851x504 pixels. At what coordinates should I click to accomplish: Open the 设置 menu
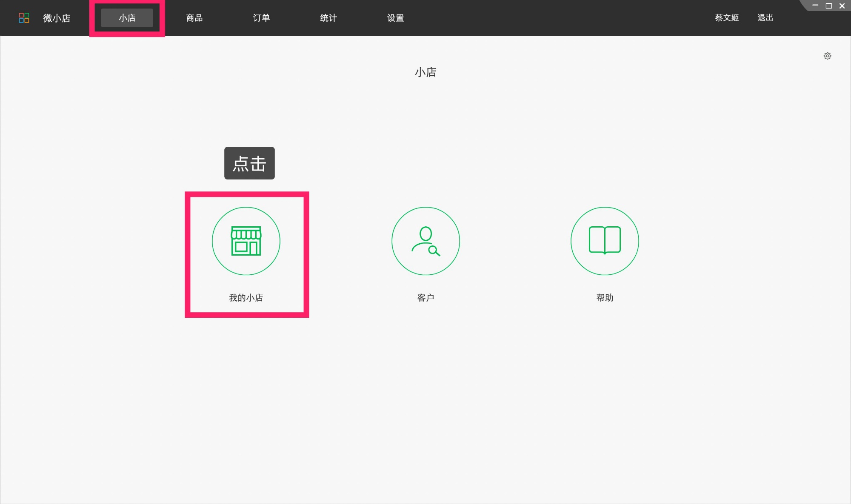[395, 17]
